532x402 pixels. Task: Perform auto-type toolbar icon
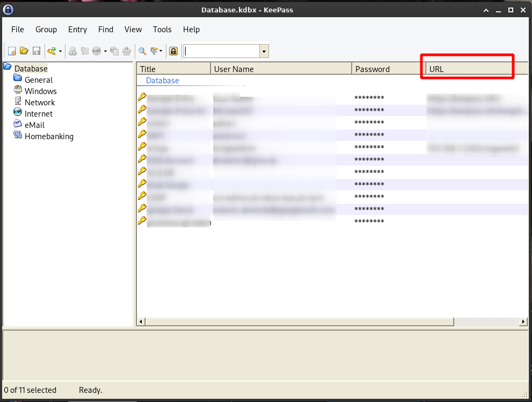(x=127, y=51)
